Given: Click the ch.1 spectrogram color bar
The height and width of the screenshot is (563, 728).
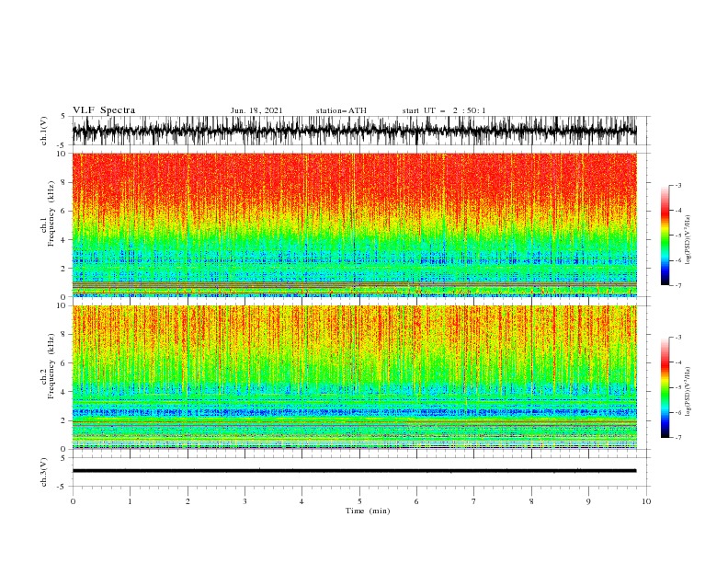Looking at the screenshot, I should tap(665, 236).
